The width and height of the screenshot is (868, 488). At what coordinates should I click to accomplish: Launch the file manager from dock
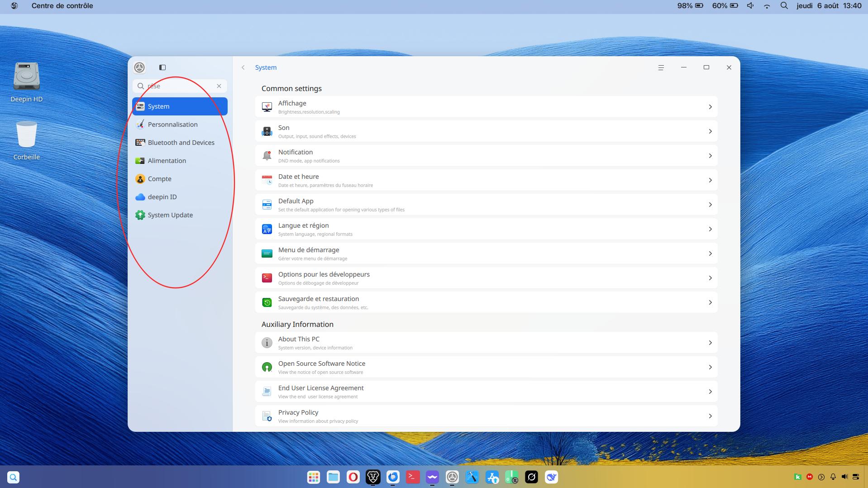pyautogui.click(x=334, y=477)
